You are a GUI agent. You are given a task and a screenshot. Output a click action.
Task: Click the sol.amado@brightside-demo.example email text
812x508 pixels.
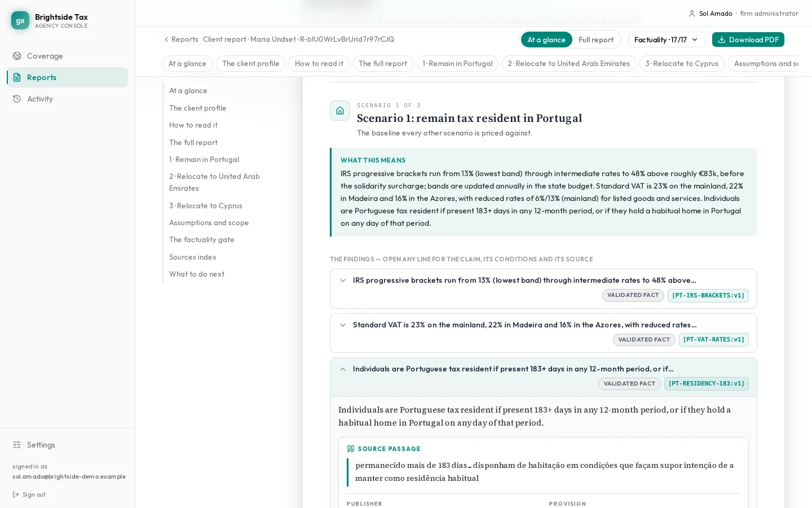[69, 477]
